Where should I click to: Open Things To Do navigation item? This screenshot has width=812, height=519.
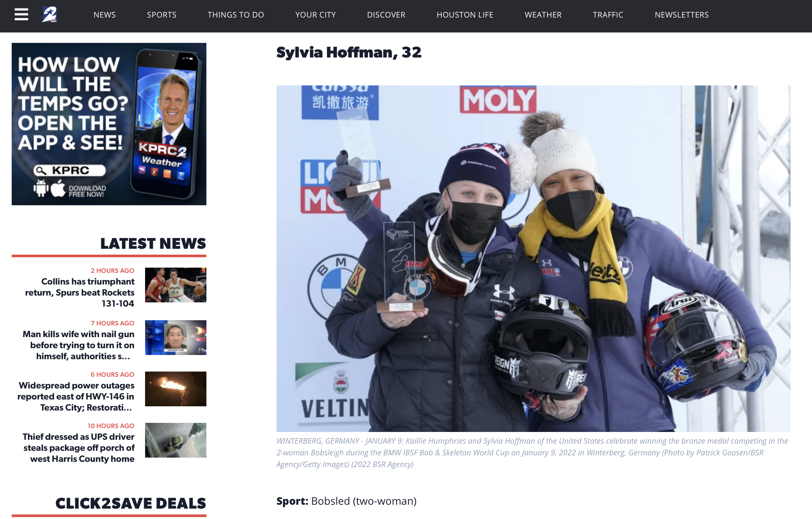[236, 15]
